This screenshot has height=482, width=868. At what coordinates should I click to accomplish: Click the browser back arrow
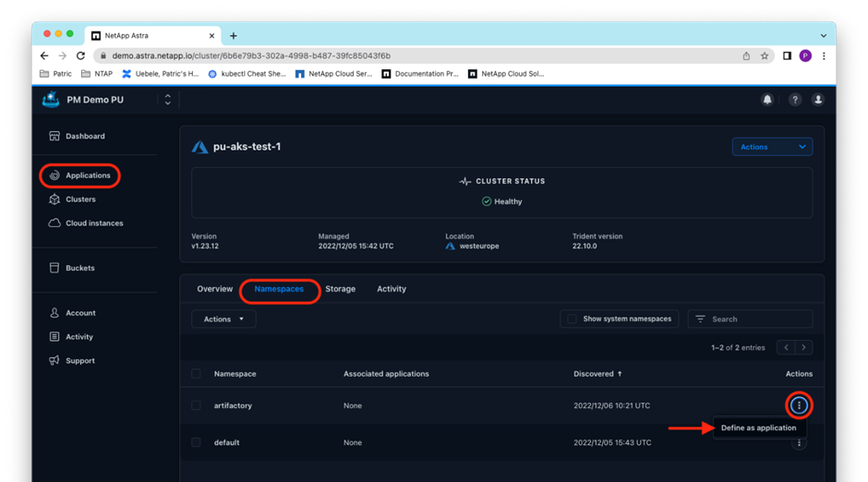tap(44, 55)
